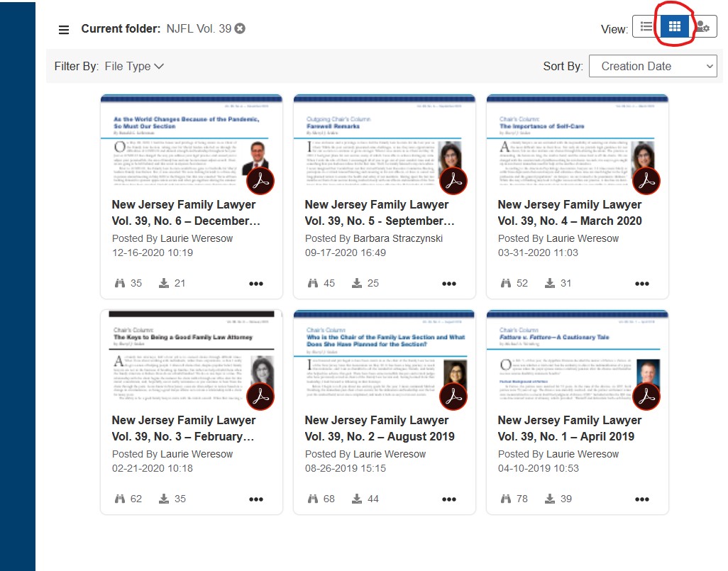Click 'Posted By Barbara Straczynski' text
This screenshot has width=728, height=571.
(x=374, y=238)
